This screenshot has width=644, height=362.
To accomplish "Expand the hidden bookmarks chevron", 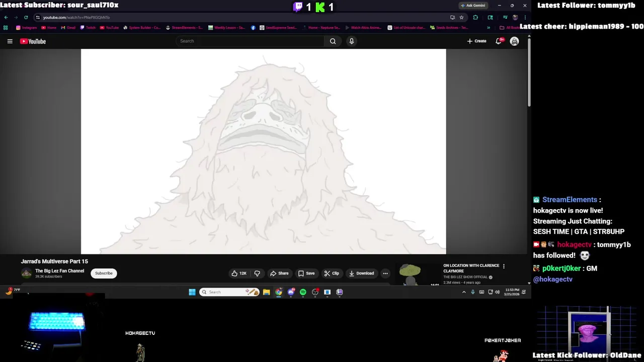I will [488, 28].
